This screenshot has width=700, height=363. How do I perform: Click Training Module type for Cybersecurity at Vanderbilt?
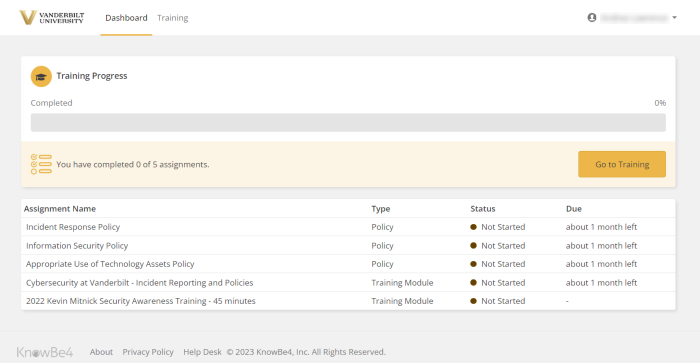(402, 283)
